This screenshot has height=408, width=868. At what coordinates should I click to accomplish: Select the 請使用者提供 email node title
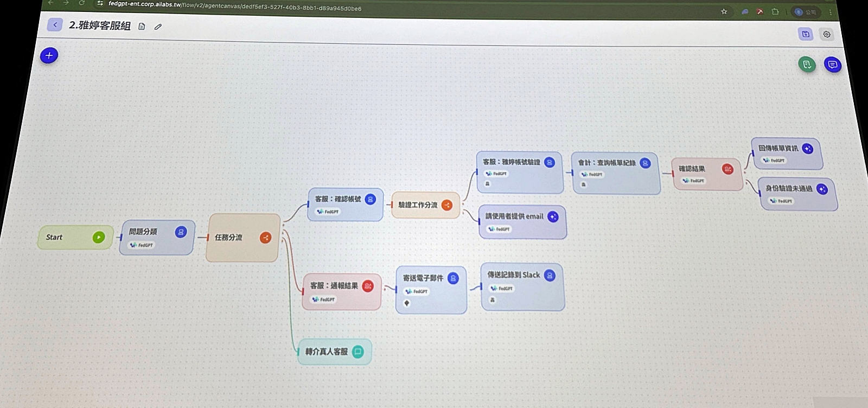tap(514, 216)
